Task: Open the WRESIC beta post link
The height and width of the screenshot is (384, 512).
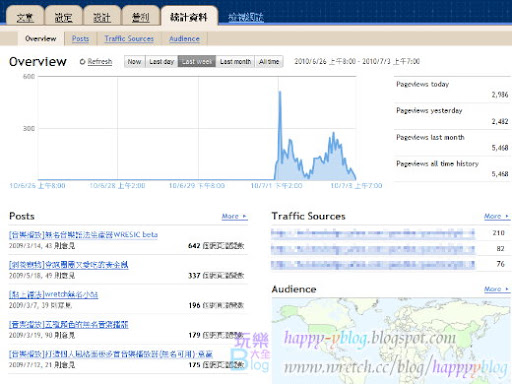Action: [83, 235]
